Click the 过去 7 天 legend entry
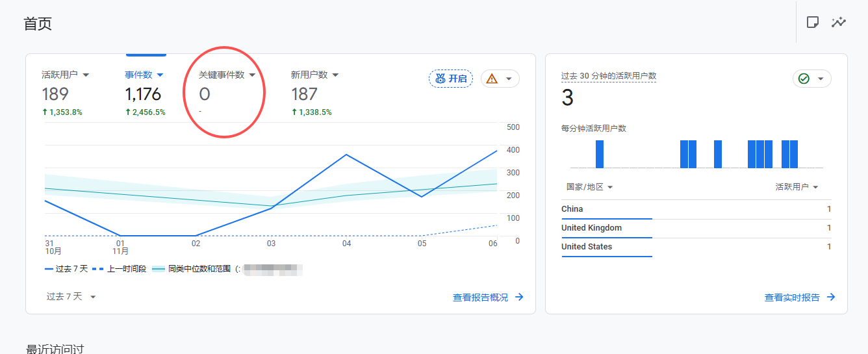868x354 pixels. pyautogui.click(x=66, y=269)
